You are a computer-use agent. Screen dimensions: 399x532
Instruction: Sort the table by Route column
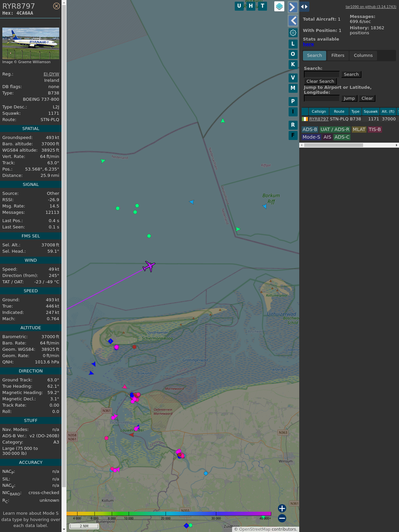[339, 111]
